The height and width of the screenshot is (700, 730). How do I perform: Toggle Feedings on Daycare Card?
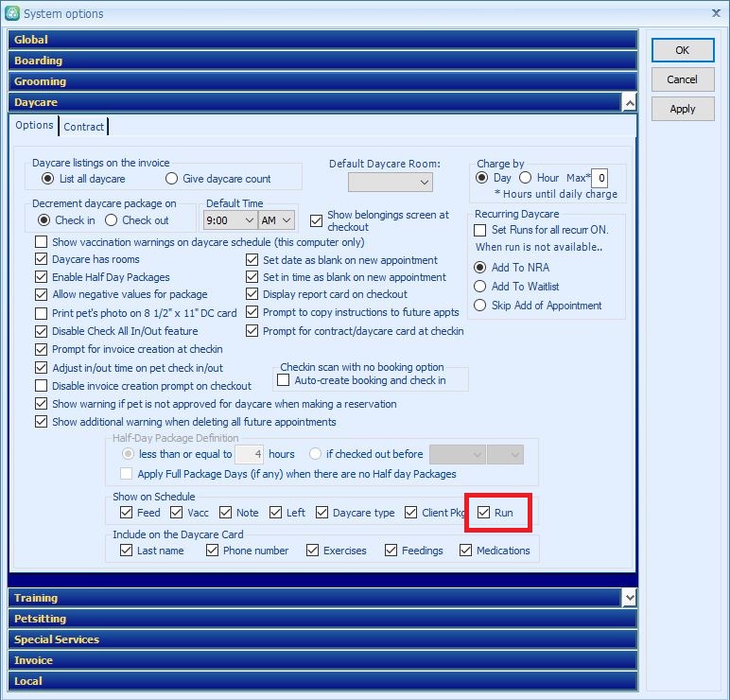[x=391, y=551]
